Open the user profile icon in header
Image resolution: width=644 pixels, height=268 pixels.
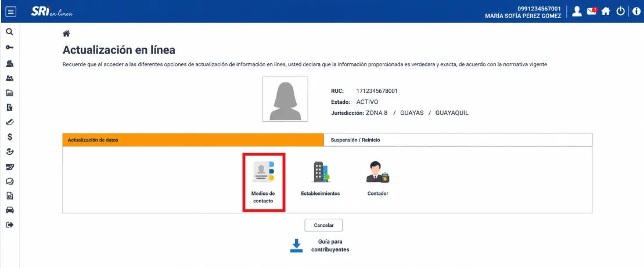(x=577, y=12)
